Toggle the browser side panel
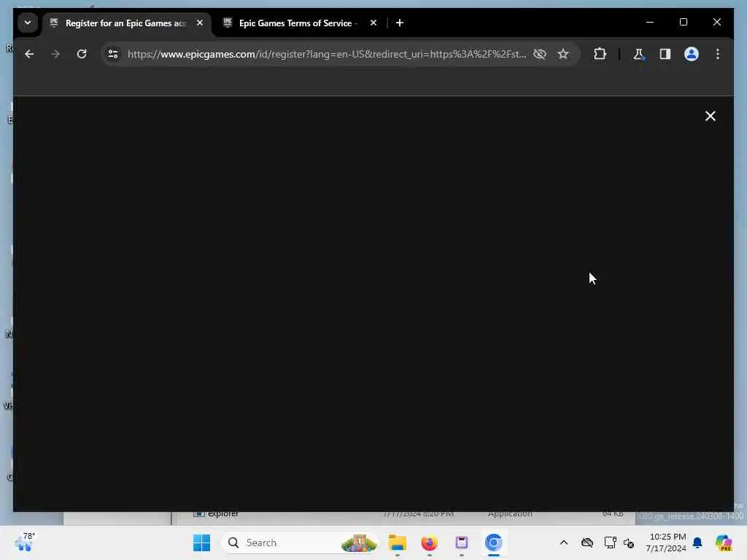This screenshot has width=747, height=560. point(665,54)
